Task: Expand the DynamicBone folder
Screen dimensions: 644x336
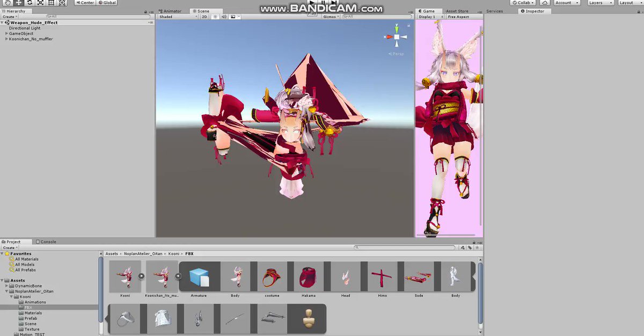Action: [x=7, y=286]
